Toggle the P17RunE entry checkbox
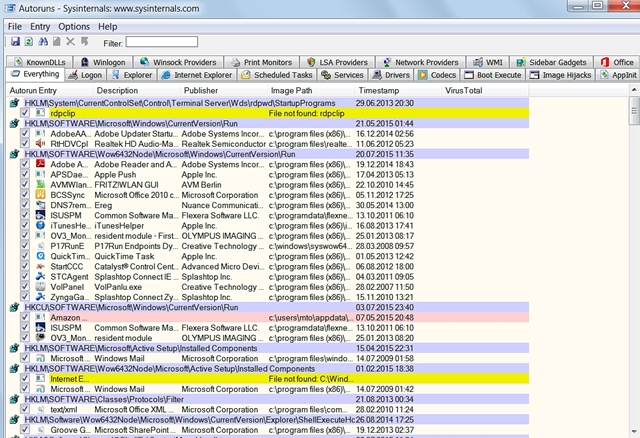This screenshot has width=640, height=438. pos(25,246)
